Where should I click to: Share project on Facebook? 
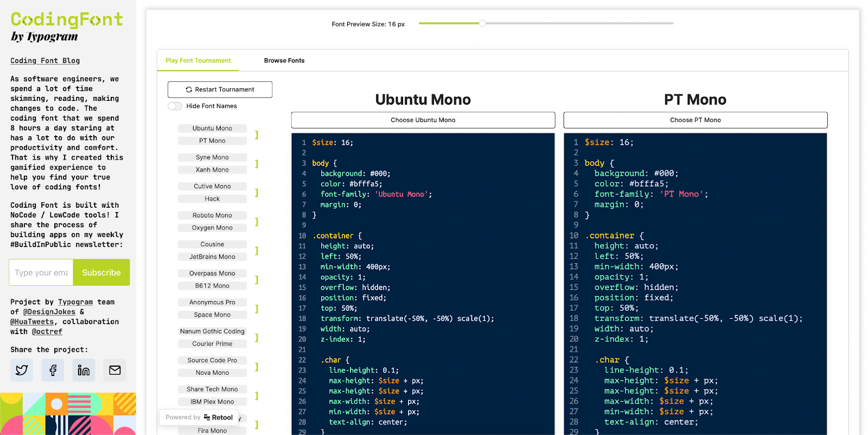(53, 370)
